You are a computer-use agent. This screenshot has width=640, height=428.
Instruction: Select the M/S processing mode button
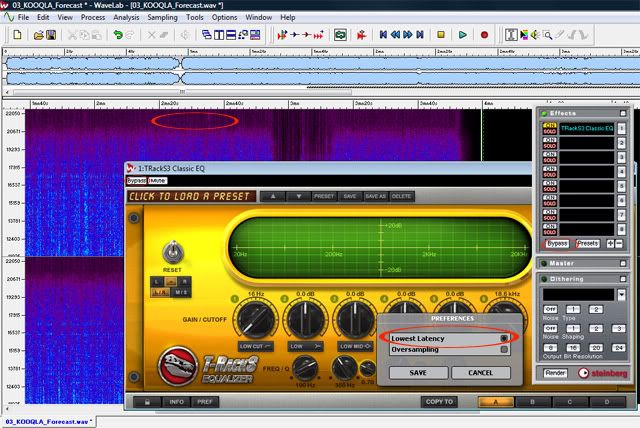(181, 292)
